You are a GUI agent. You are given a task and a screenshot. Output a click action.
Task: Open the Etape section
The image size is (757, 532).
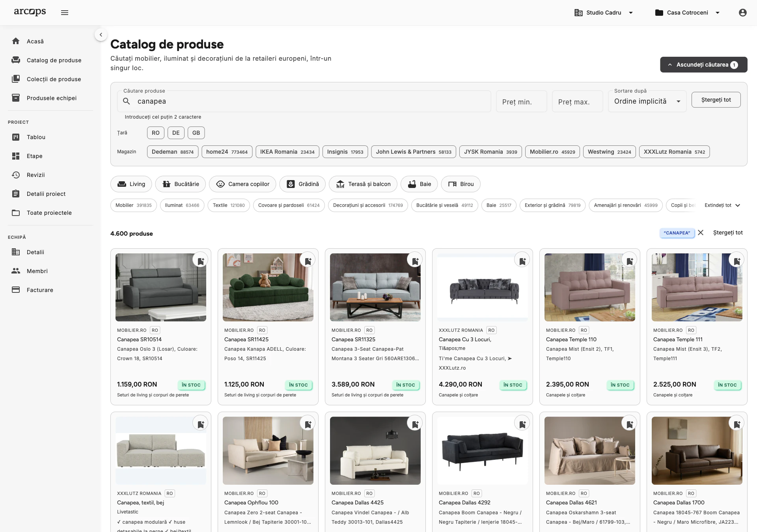tap(50, 156)
